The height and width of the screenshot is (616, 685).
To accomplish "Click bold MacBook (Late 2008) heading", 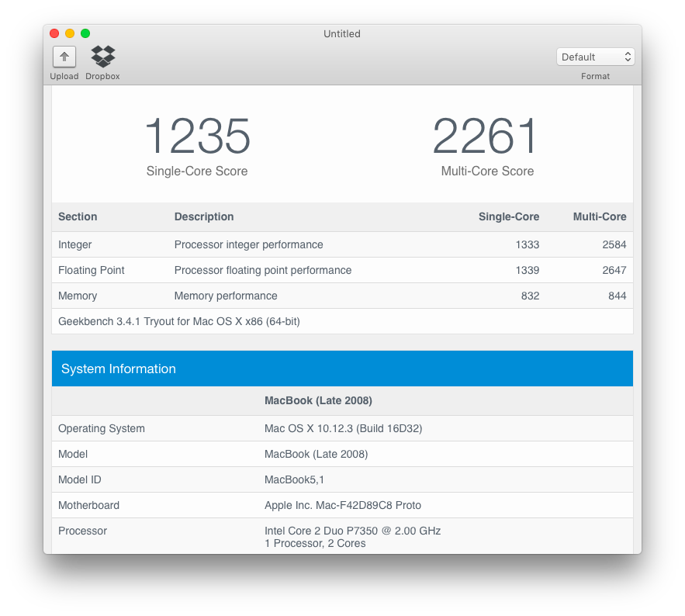I will pyautogui.click(x=318, y=400).
